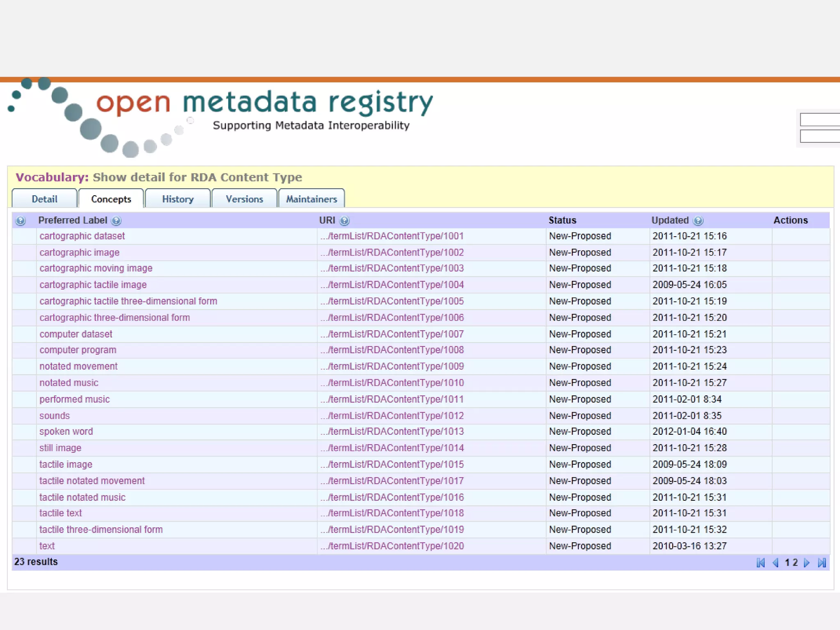The height and width of the screenshot is (630, 840).
Task: Go to page 2 of results
Action: click(795, 562)
